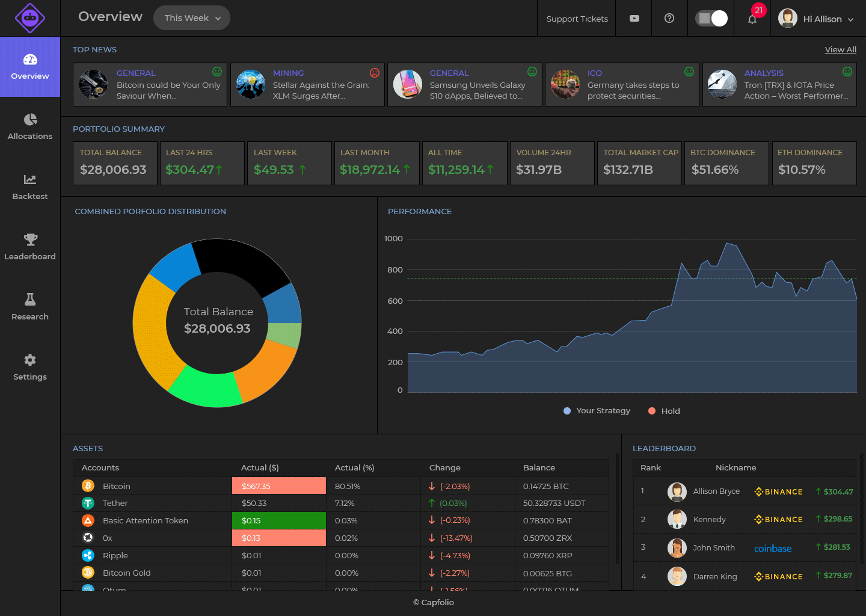Select the Overview sidebar tab
The width and height of the screenshot is (866, 616).
(x=30, y=67)
